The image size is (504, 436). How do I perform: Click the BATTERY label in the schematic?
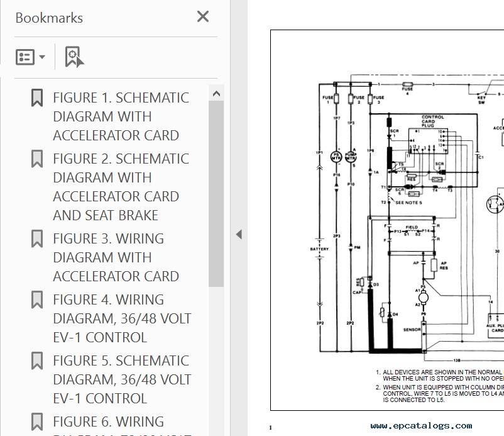319,249
